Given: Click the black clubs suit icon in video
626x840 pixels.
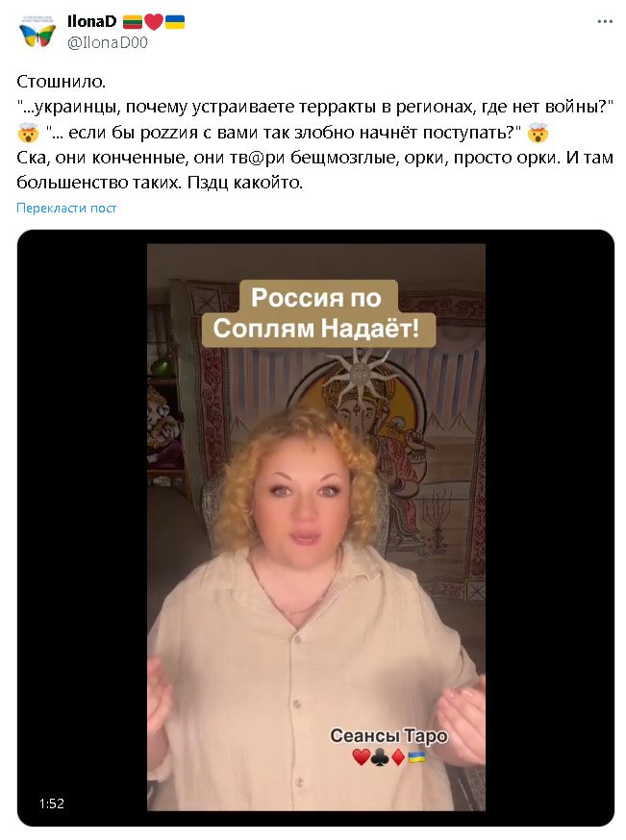Looking at the screenshot, I should click(379, 757).
